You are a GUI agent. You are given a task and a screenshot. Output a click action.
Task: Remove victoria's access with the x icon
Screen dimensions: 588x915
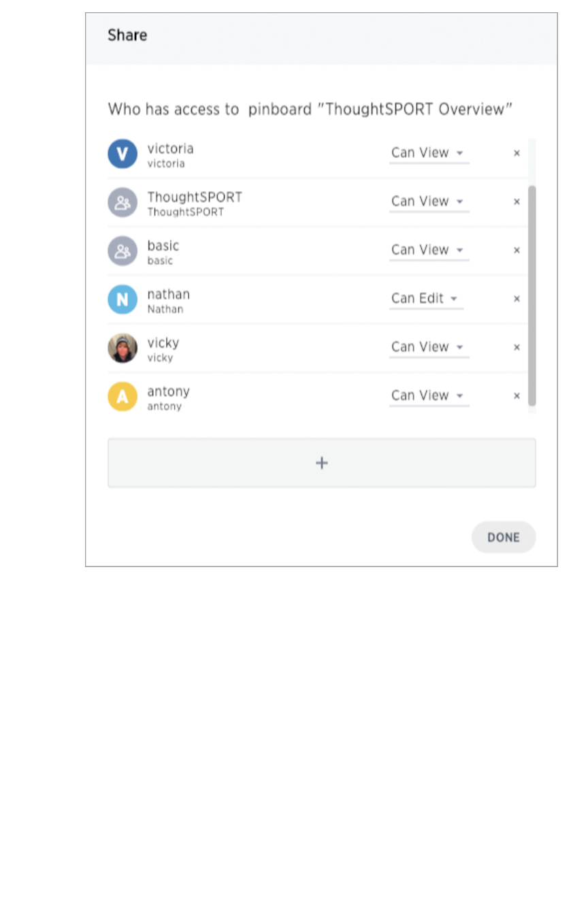point(517,153)
